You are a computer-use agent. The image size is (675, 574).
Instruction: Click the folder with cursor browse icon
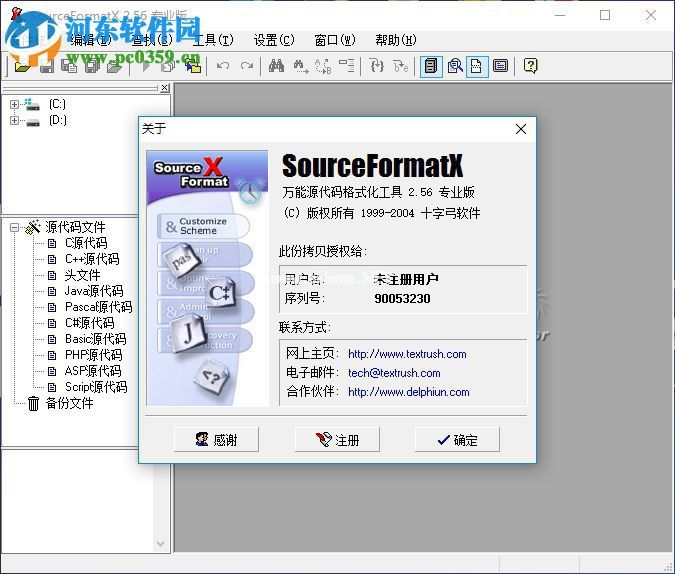tap(193, 66)
